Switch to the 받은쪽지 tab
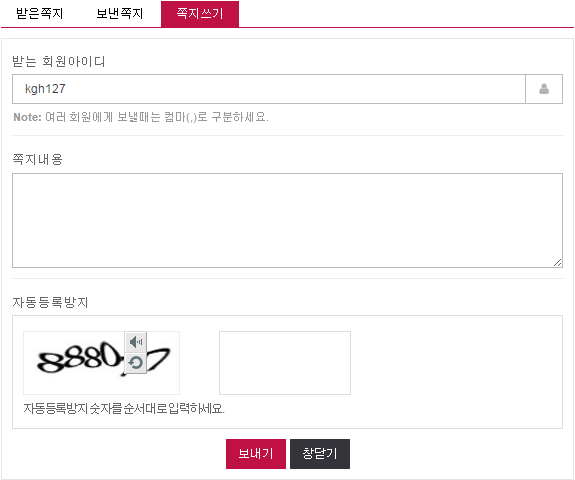575x480 pixels. coord(40,14)
